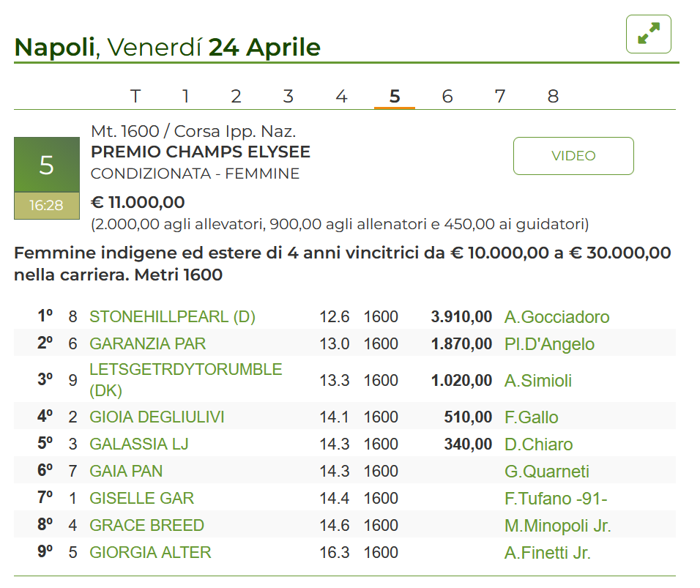Open race tab 7
700x588 pixels.
pos(500,97)
